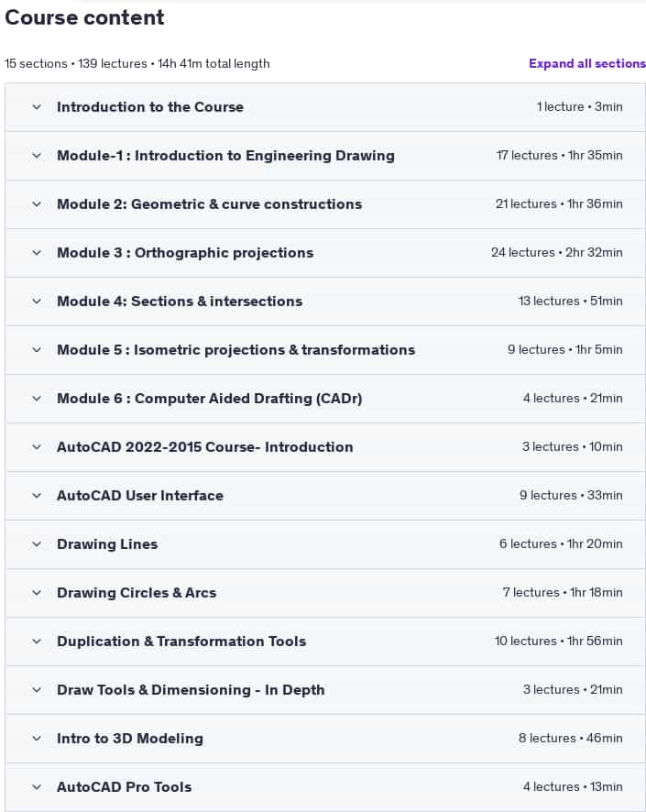Expand Module 5 Isometric projections chevron icon

(x=37, y=350)
